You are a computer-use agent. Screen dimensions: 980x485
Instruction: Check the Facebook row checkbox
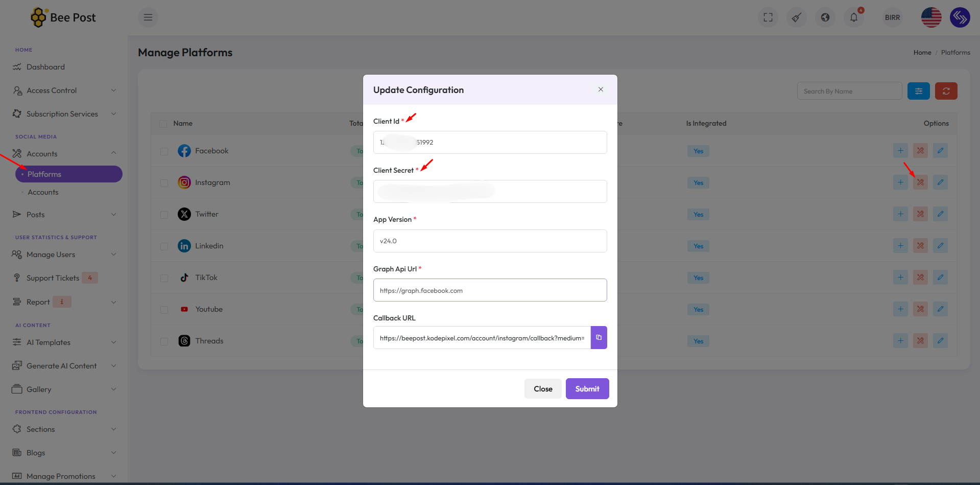coord(164,151)
